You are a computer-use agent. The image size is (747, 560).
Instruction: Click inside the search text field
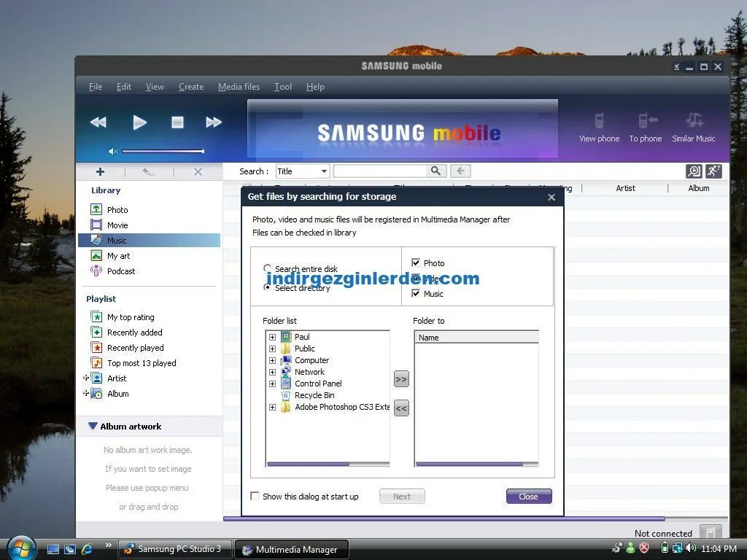point(379,171)
